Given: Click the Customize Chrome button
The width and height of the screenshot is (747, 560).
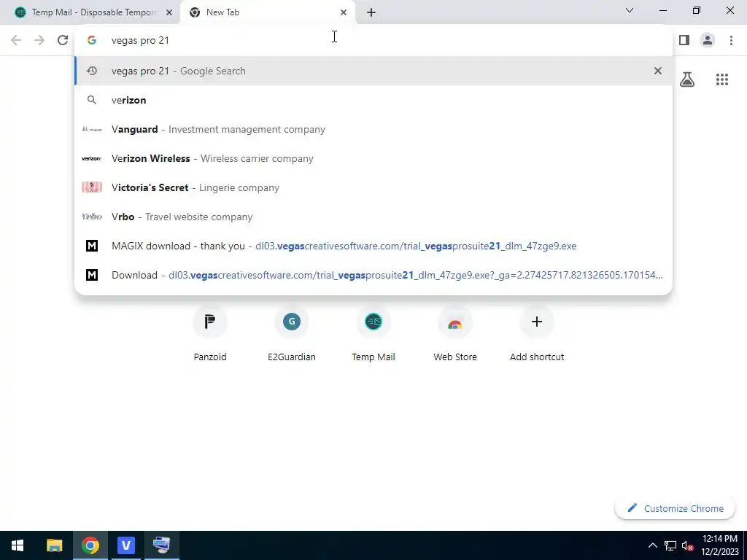Looking at the screenshot, I should tap(675, 508).
